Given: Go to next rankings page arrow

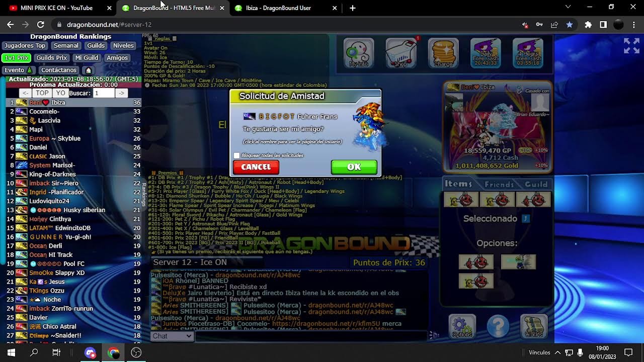Looking at the screenshot, I should [x=121, y=93].
